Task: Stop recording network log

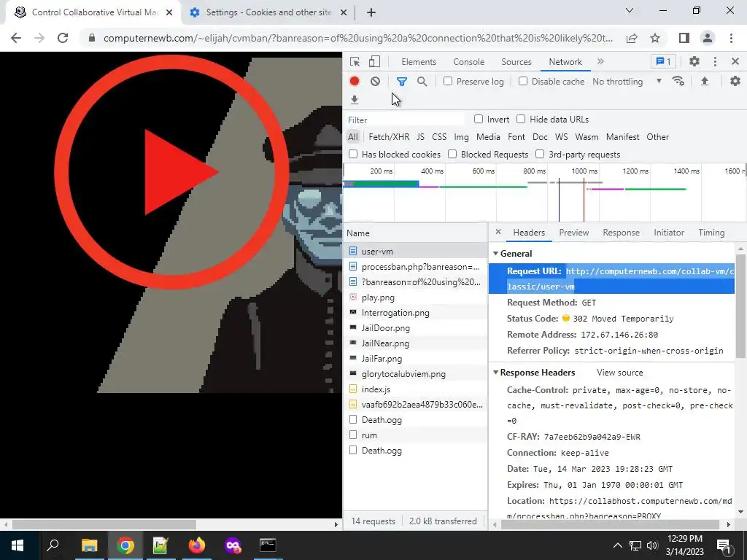Action: click(x=354, y=82)
